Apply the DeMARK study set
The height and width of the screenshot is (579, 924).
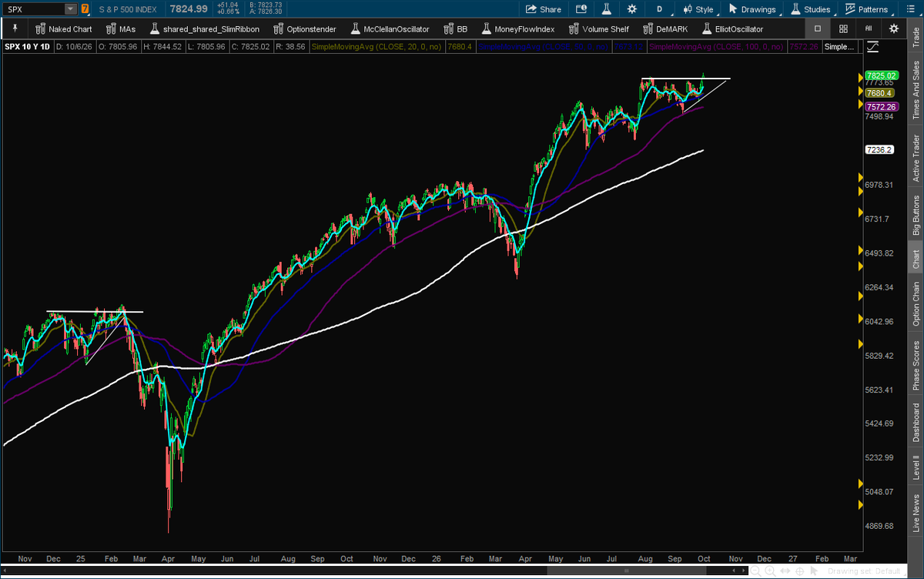point(665,28)
